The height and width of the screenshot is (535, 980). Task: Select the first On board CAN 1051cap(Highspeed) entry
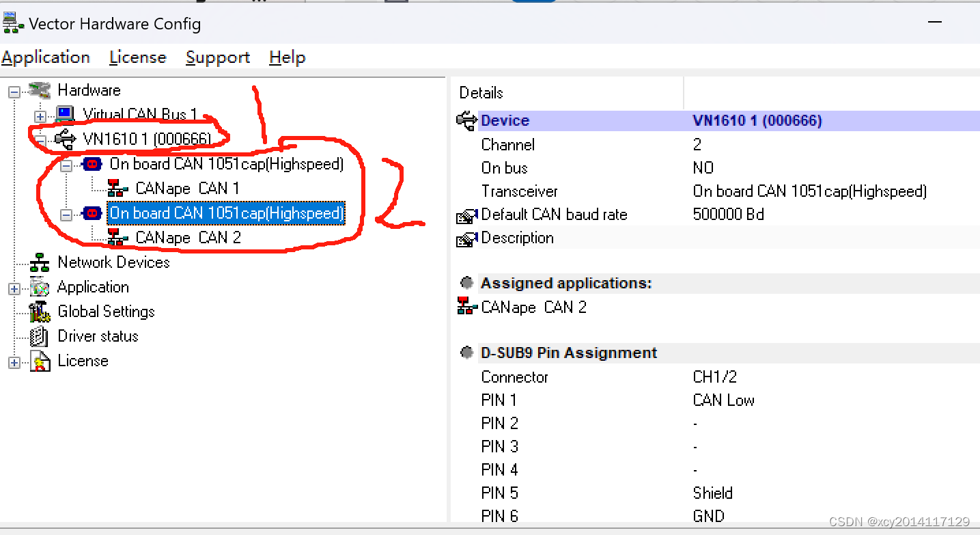click(x=227, y=164)
